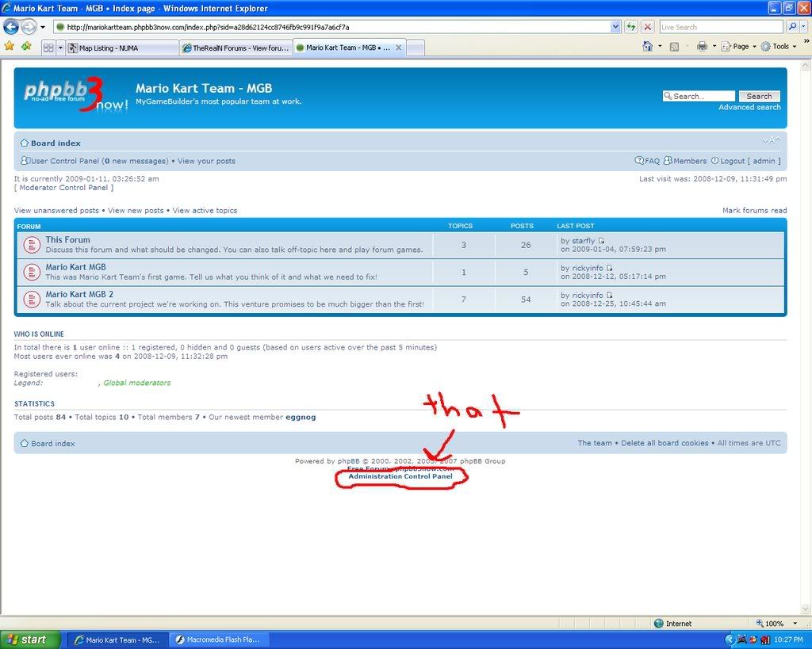Click View unanswered posts

click(x=56, y=211)
